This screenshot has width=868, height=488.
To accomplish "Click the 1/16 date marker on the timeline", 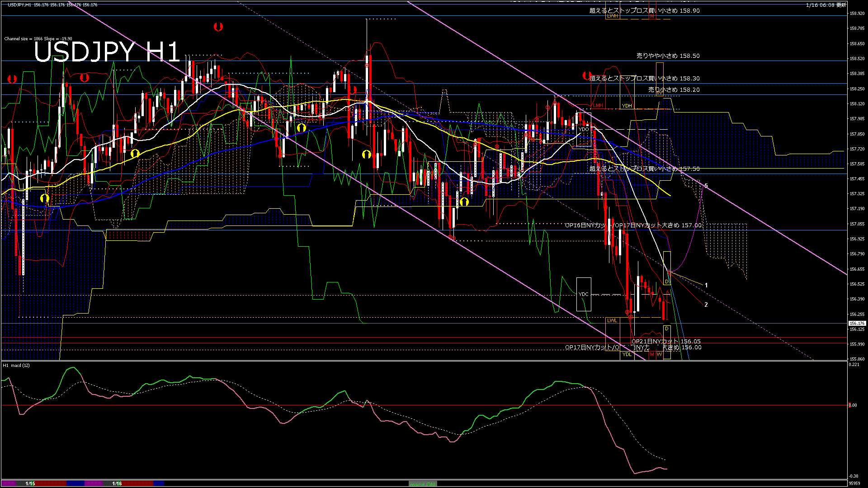I will coord(117,483).
